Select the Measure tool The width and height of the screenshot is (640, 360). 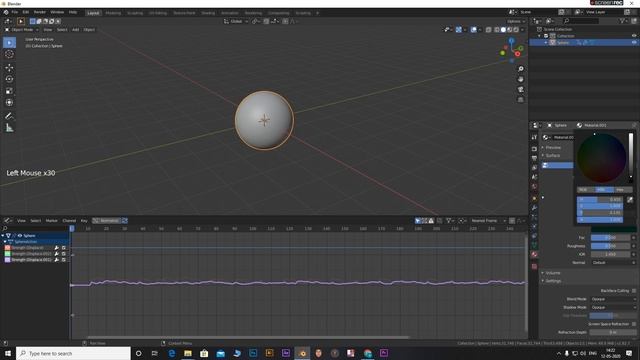click(9, 128)
